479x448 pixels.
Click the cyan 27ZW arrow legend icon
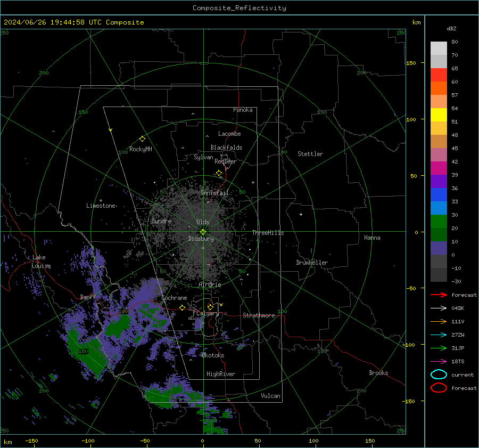coord(439,335)
